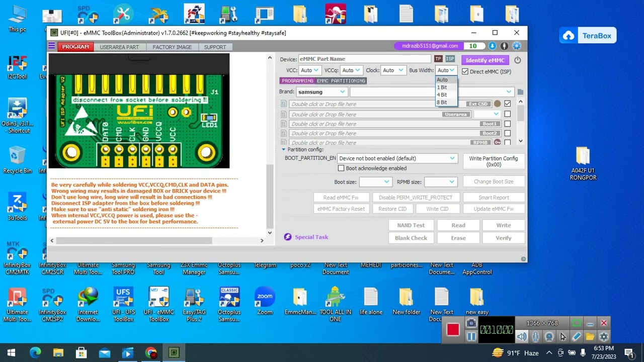Open the VCCq voltage dropdown

click(351, 70)
